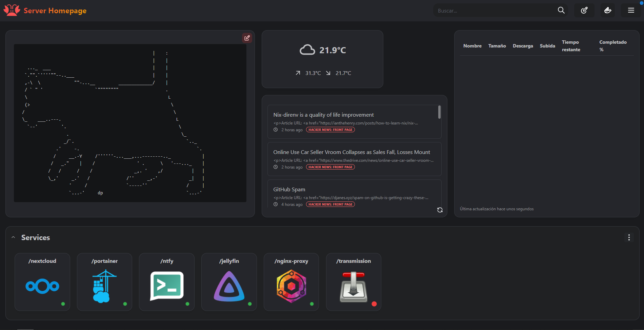
Task: Open the hamburger main menu
Action: coord(631,11)
